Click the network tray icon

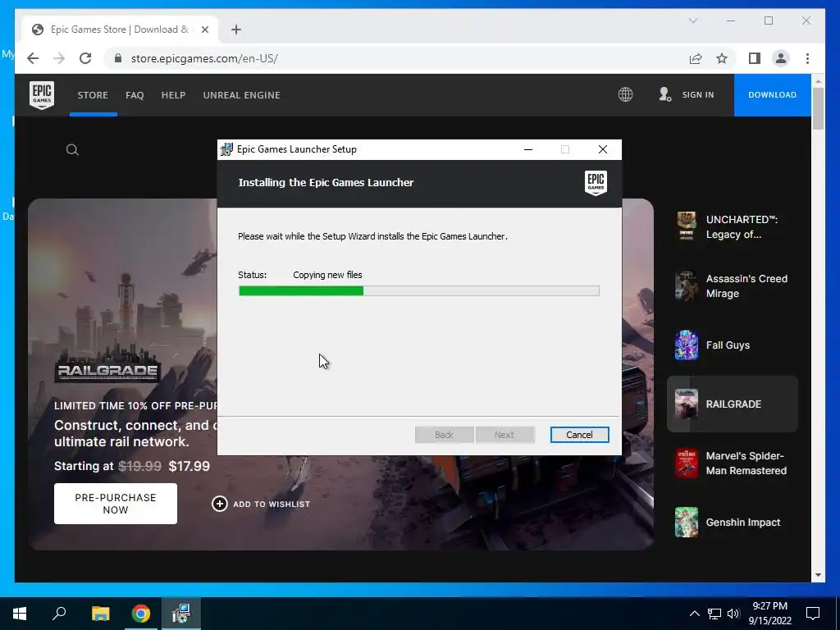click(x=714, y=614)
